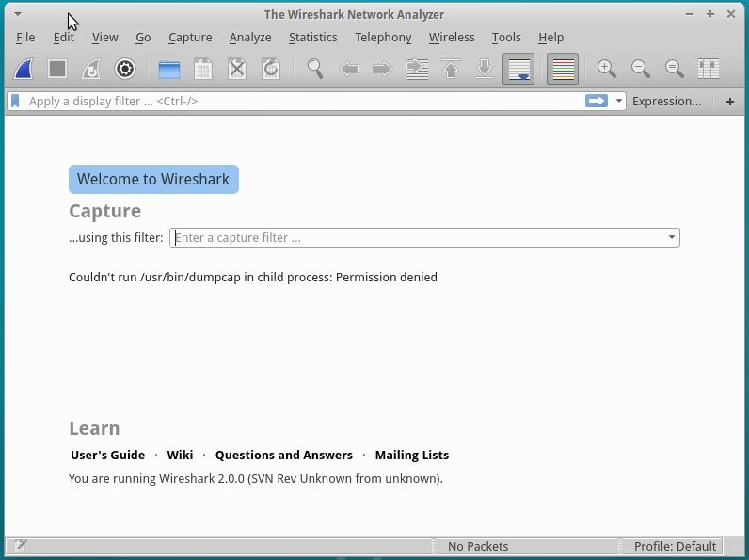Click the Zoom in magnifier icon
Image resolution: width=749 pixels, height=560 pixels.
pyautogui.click(x=607, y=69)
